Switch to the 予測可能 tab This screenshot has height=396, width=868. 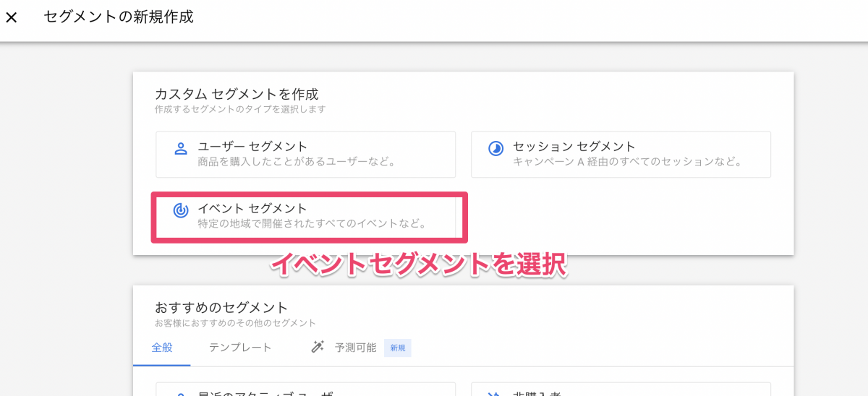click(355, 348)
